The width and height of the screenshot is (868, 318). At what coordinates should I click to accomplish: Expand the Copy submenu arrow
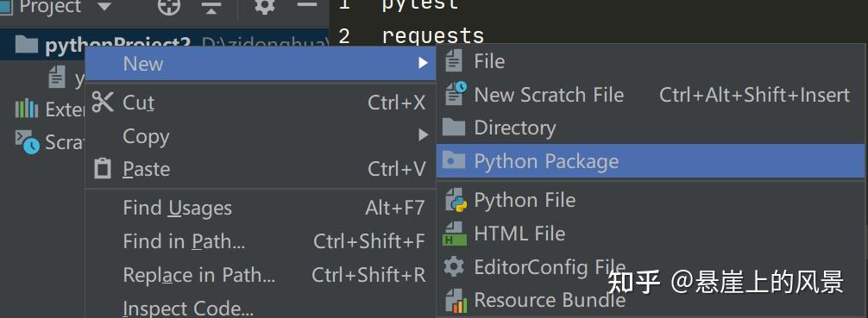tap(423, 135)
